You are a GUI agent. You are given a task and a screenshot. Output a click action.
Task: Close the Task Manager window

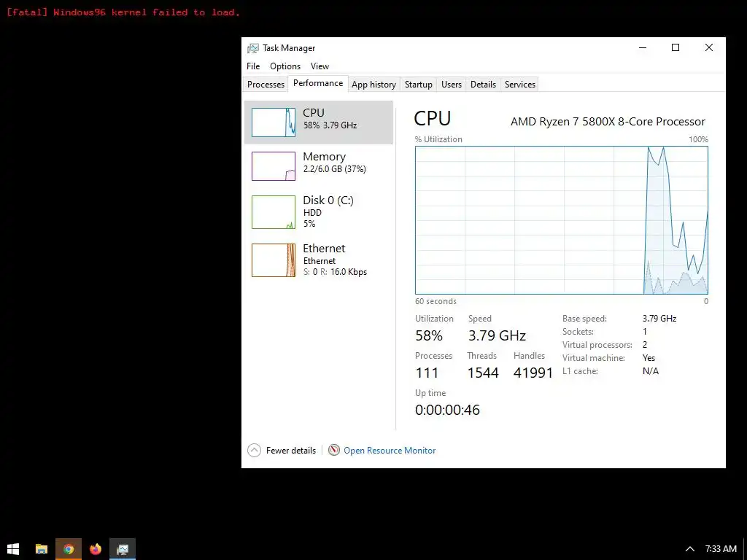tap(709, 47)
